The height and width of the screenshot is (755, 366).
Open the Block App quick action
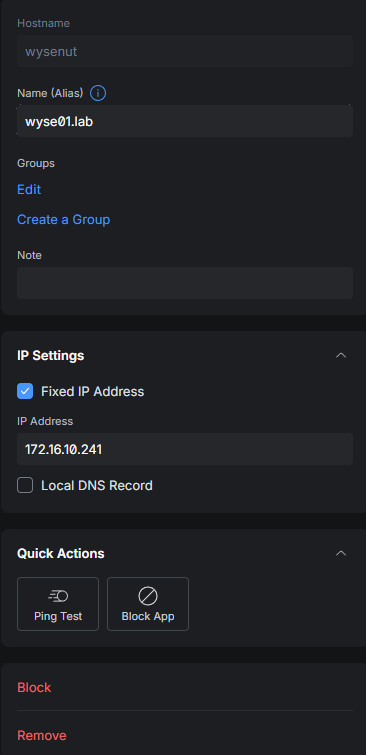[x=148, y=604]
